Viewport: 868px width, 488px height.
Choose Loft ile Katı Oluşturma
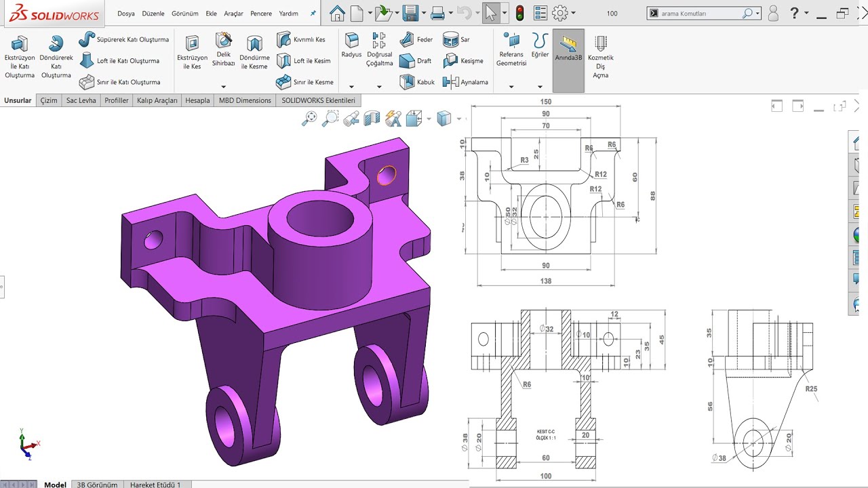(119, 61)
